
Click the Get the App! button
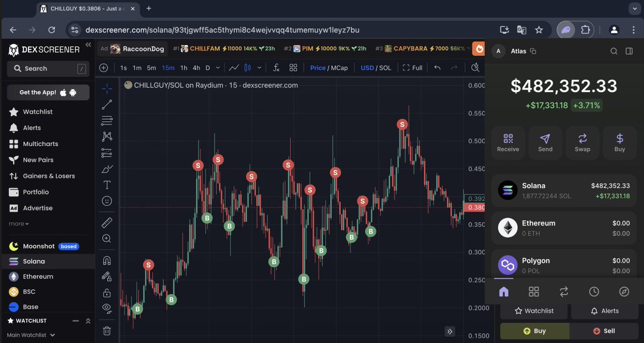48,92
